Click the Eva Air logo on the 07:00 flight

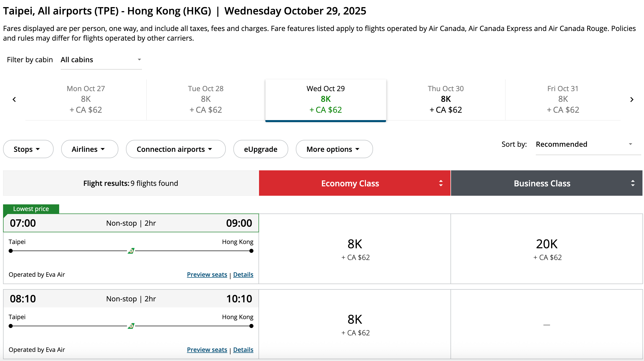(131, 251)
